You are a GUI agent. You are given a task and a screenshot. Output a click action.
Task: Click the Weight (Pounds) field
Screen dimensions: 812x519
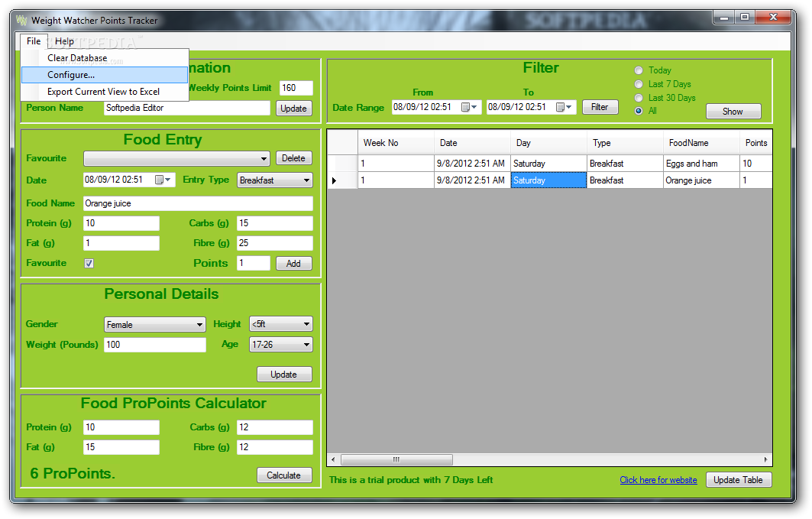coord(155,345)
